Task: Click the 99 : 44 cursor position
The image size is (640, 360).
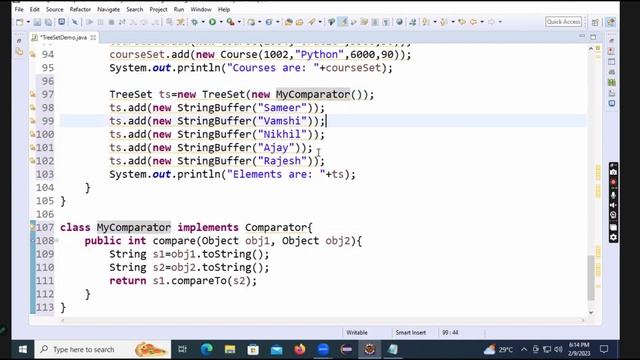Action: point(450,333)
